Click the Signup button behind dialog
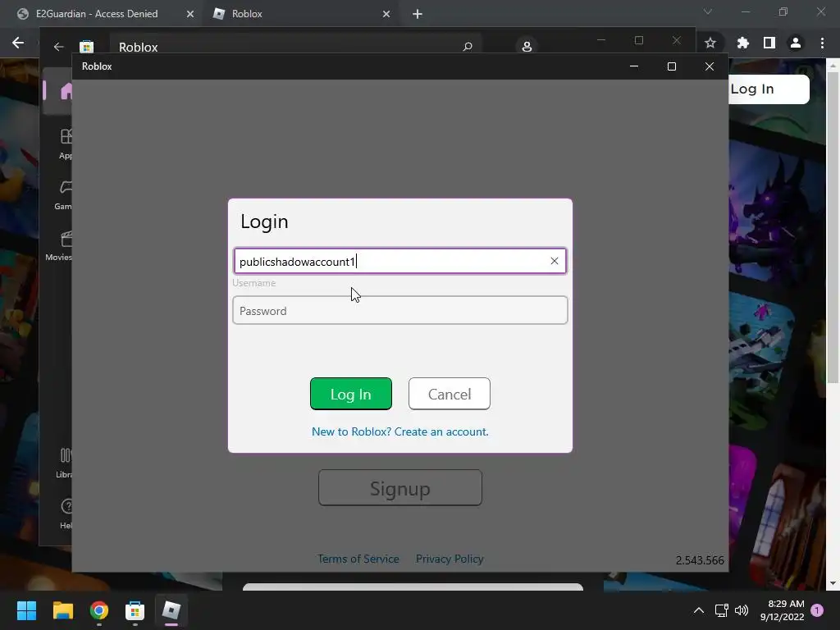Screen dimensions: 840x630 [400, 488]
